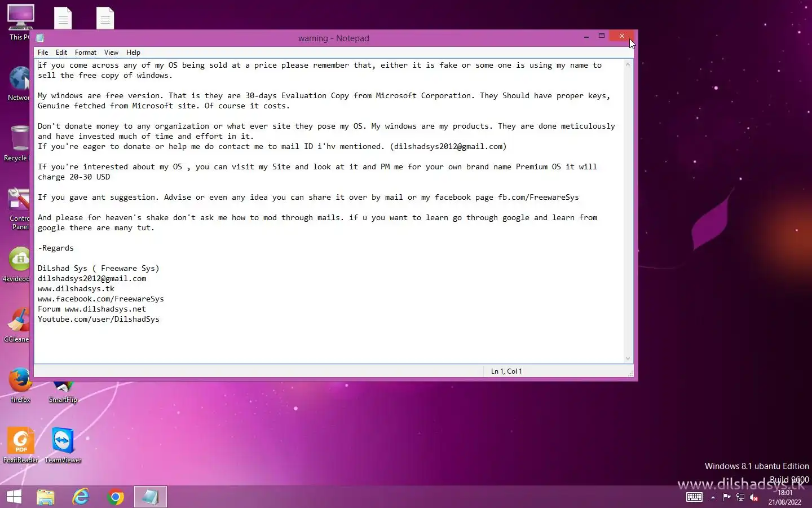Open the View menu in Notepad
812x508 pixels.
(111, 52)
